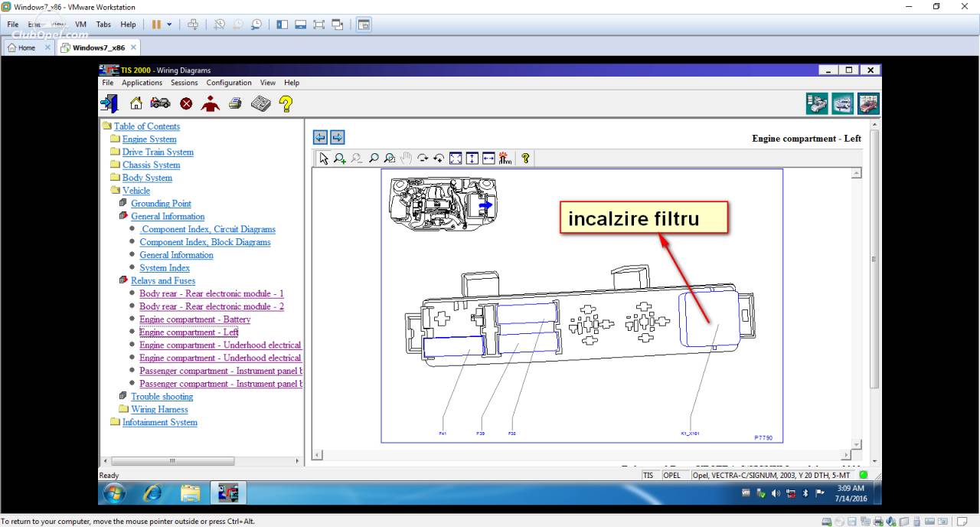Open Component Index, Block Diagrams link
Screen dimensions: 980x527
click(204, 242)
